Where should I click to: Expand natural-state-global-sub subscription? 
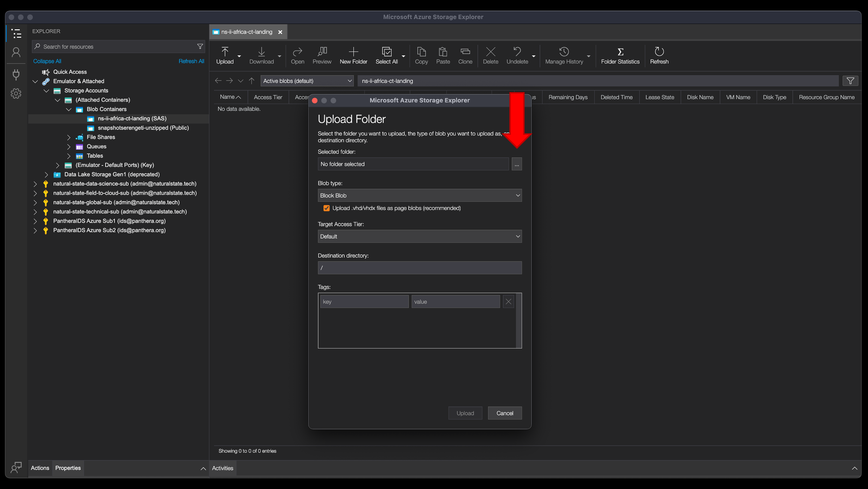click(35, 203)
